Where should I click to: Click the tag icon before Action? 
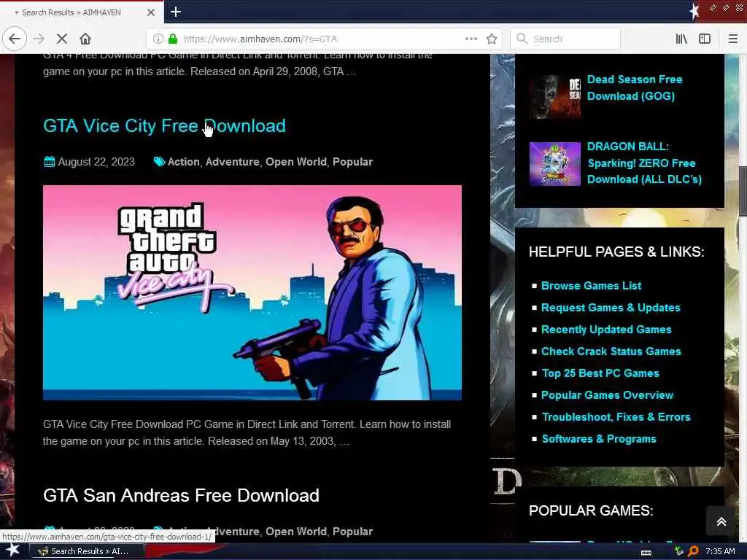pyautogui.click(x=159, y=162)
